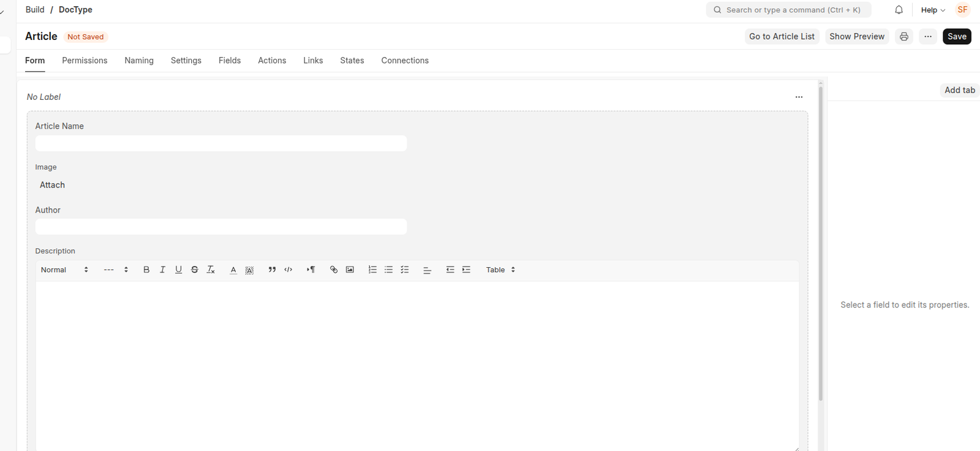Open the Table dropdown in editor toolbar
The width and height of the screenshot is (980, 451).
coord(500,270)
